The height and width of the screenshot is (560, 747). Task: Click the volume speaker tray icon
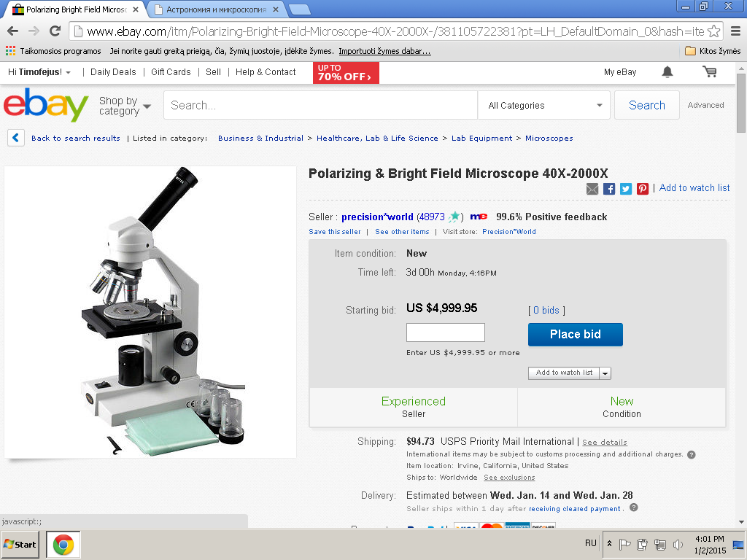[x=678, y=544]
